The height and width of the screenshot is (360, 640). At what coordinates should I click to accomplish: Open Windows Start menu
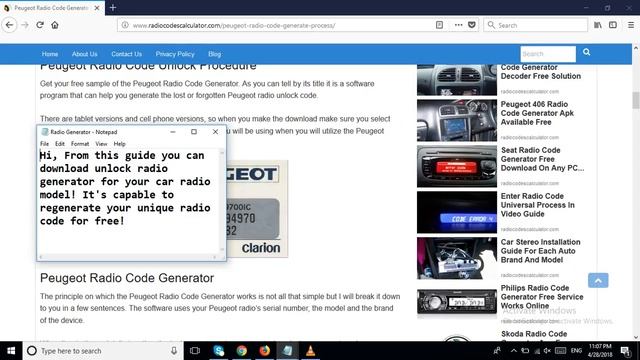[x=11, y=351]
